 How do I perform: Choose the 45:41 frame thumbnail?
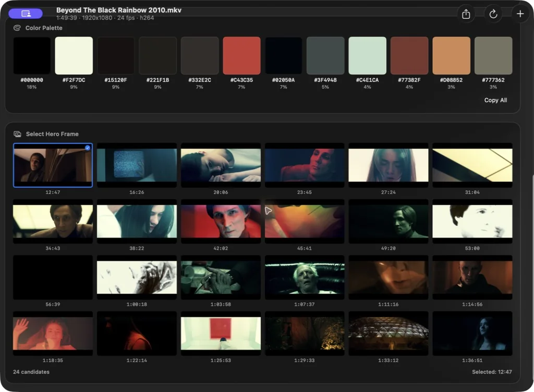click(305, 221)
